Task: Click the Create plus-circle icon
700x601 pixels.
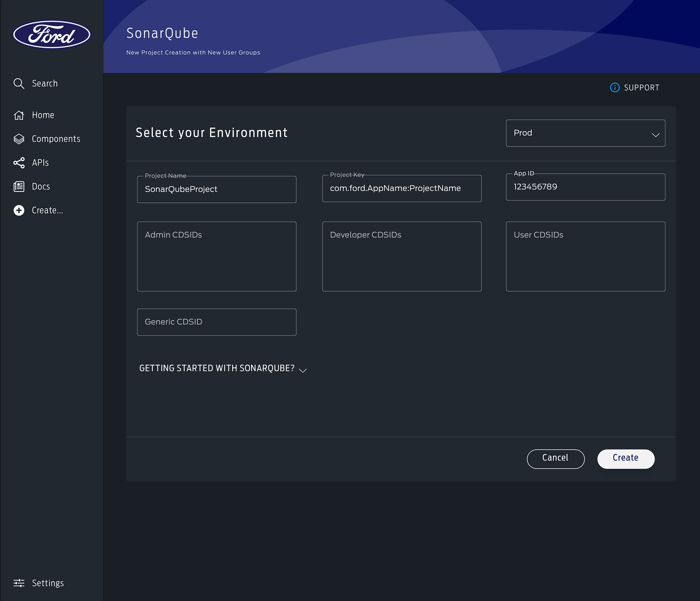Action: pos(19,210)
